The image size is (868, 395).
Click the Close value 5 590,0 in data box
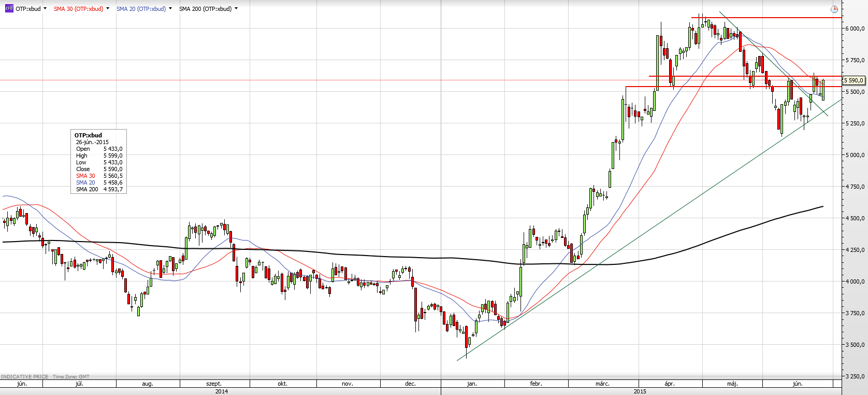pyautogui.click(x=113, y=169)
